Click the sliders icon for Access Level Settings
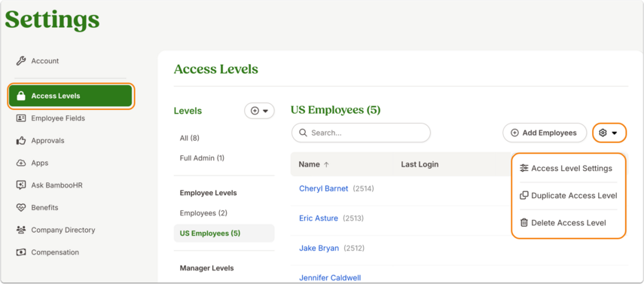The image size is (644, 284). pyautogui.click(x=523, y=168)
